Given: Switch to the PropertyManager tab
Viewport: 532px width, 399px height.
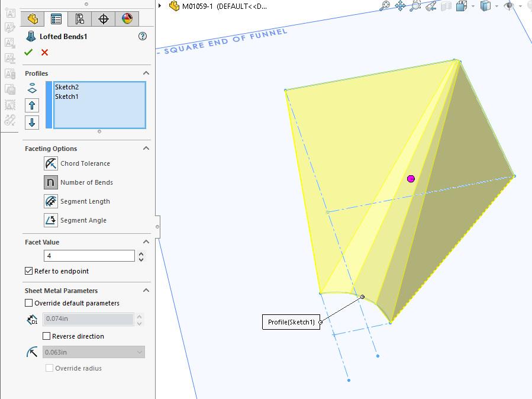Looking at the screenshot, I should click(56, 18).
